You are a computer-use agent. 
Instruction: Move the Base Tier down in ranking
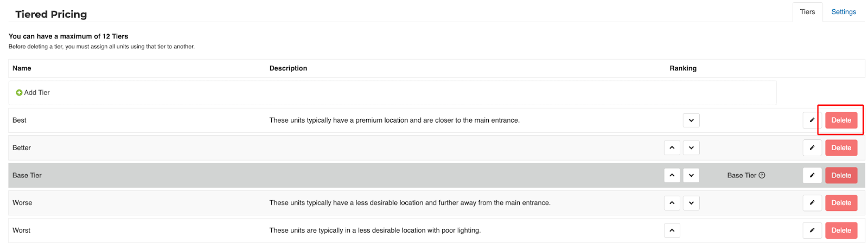(x=691, y=175)
